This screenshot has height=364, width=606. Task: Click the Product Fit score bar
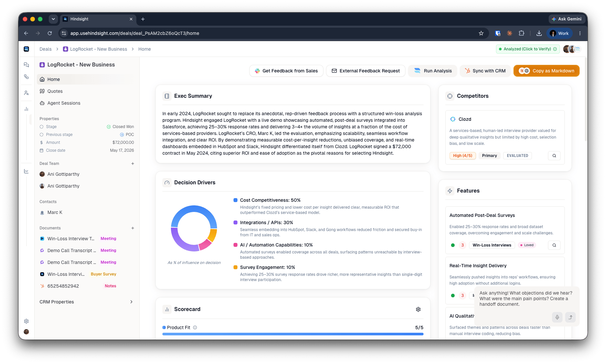[x=293, y=334]
